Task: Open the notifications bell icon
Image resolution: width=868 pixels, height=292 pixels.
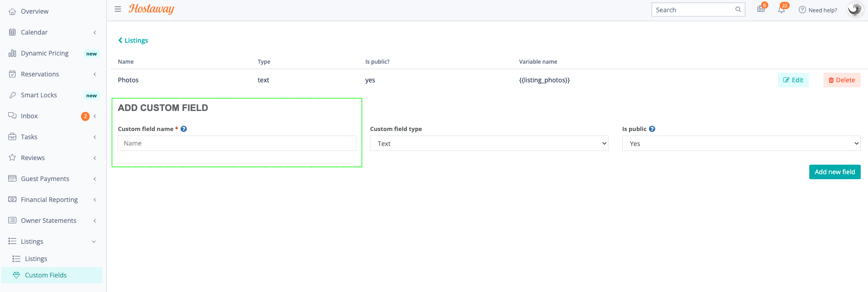Action: click(782, 10)
